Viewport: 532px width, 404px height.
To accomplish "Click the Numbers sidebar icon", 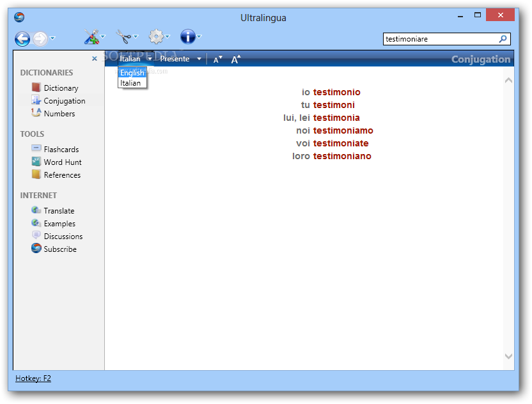I will tap(36, 113).
